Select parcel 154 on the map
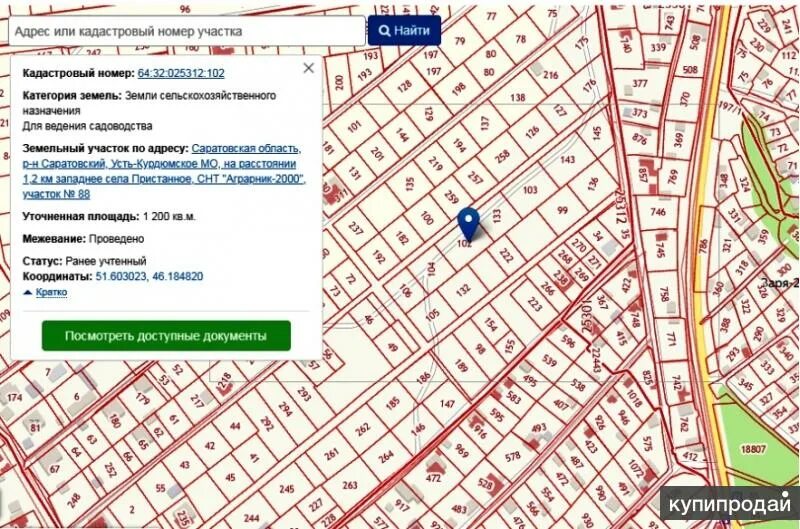Image resolution: width=800 pixels, height=529 pixels. tap(491, 324)
